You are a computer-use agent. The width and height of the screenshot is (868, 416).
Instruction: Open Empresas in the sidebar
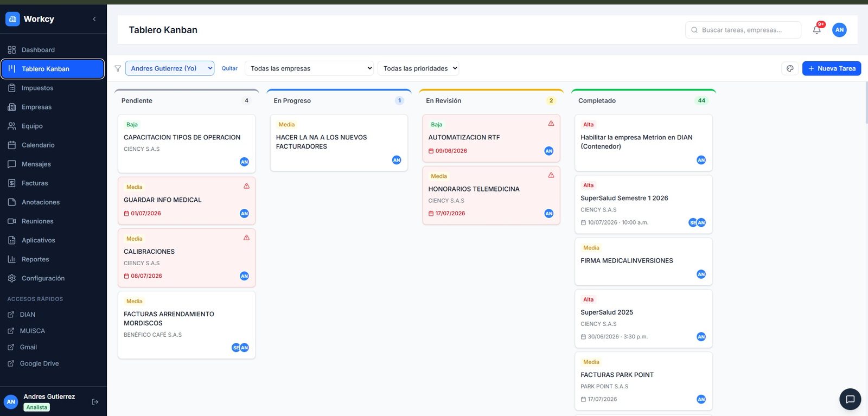[53, 107]
